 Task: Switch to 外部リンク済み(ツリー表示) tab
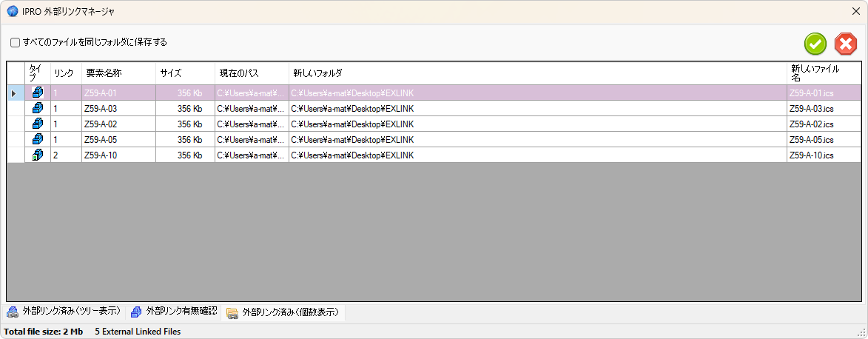64,312
